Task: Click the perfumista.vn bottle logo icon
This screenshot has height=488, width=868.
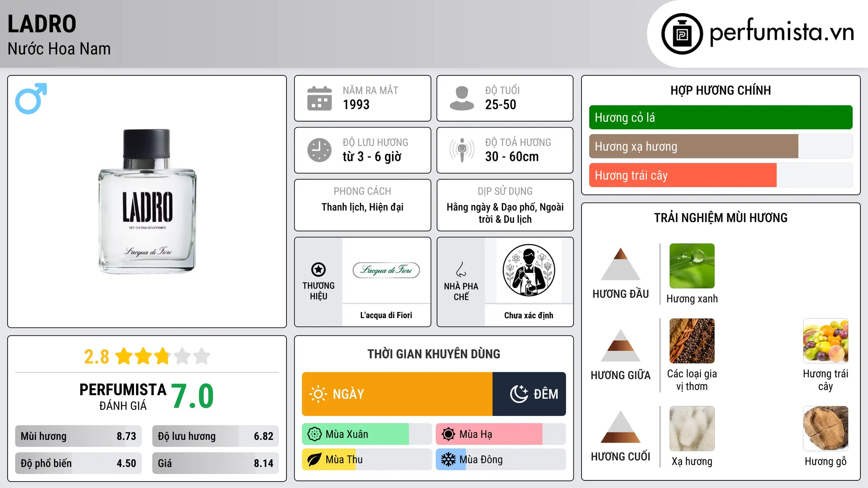Action: (682, 34)
